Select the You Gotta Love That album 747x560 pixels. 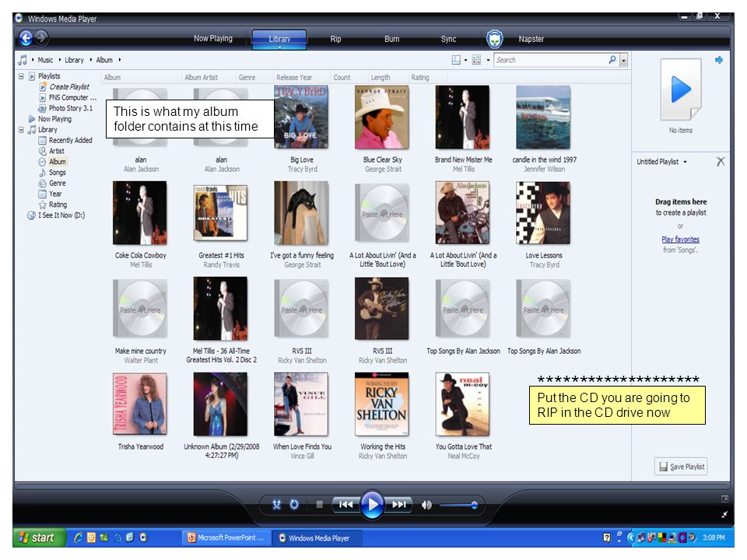click(x=462, y=404)
